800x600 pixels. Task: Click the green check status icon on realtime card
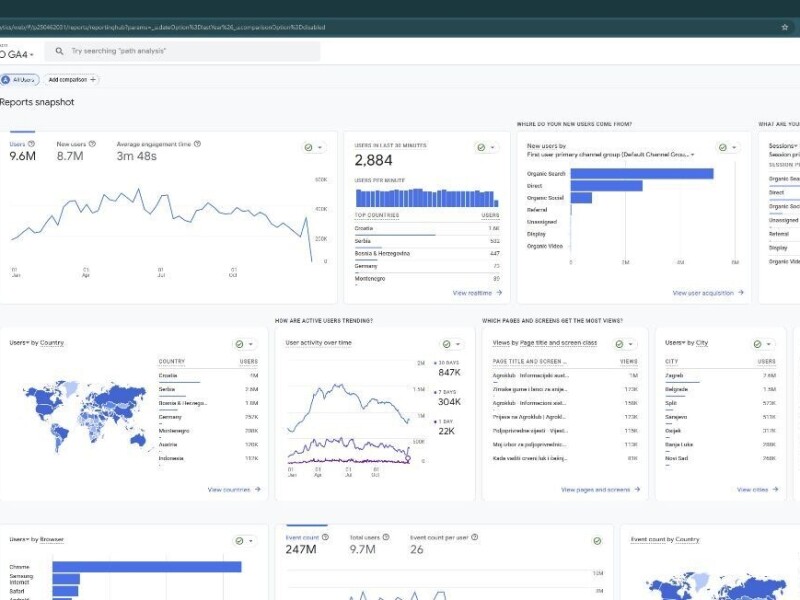(x=481, y=147)
